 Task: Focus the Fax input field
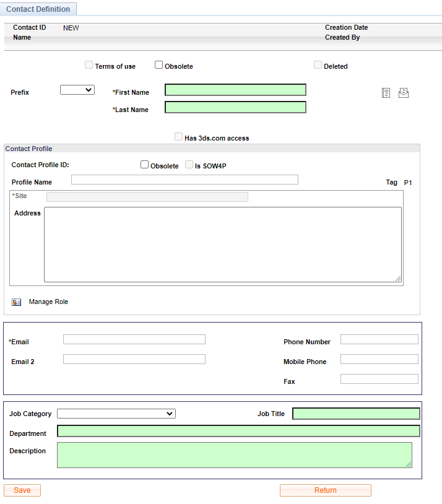(x=379, y=379)
